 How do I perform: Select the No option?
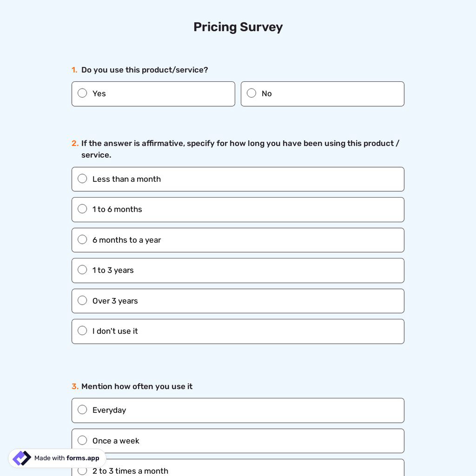point(251,93)
